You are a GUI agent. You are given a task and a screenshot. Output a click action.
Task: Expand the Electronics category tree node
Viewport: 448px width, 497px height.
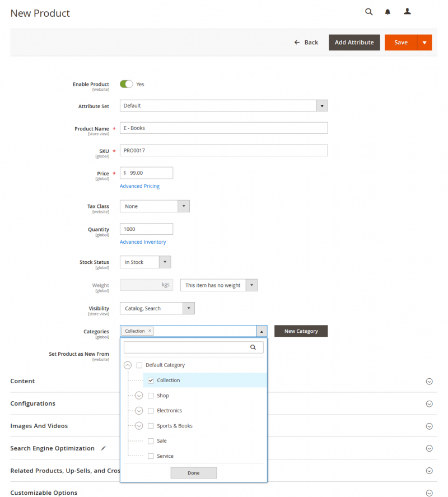(x=139, y=411)
